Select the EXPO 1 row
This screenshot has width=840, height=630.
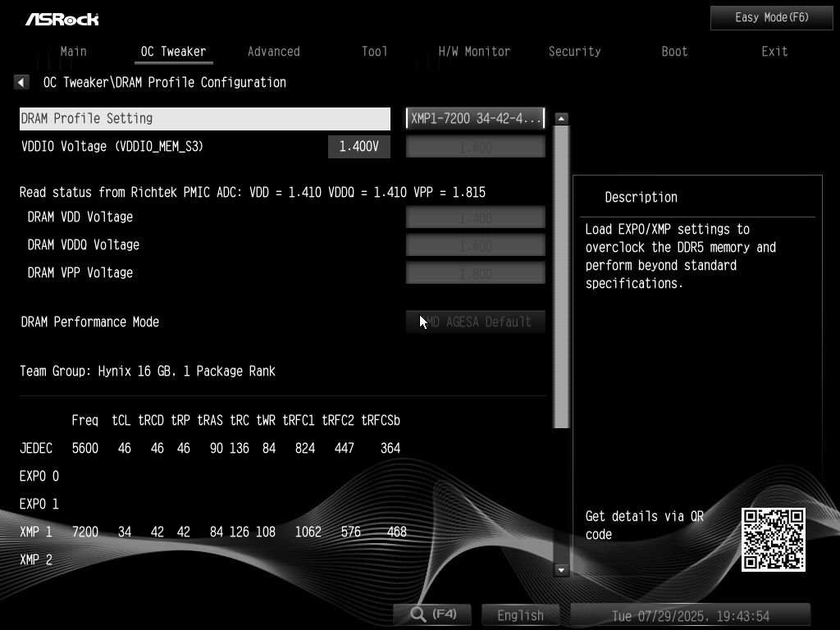39,504
